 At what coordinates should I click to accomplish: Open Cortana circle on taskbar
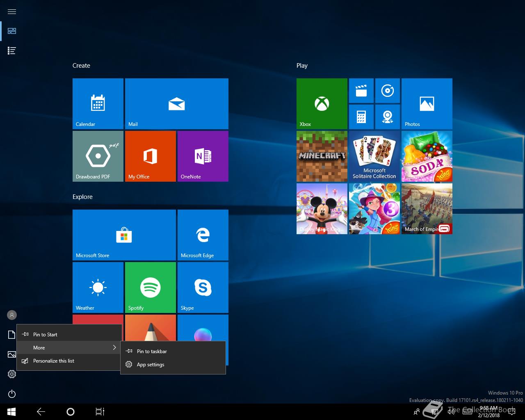click(x=71, y=412)
